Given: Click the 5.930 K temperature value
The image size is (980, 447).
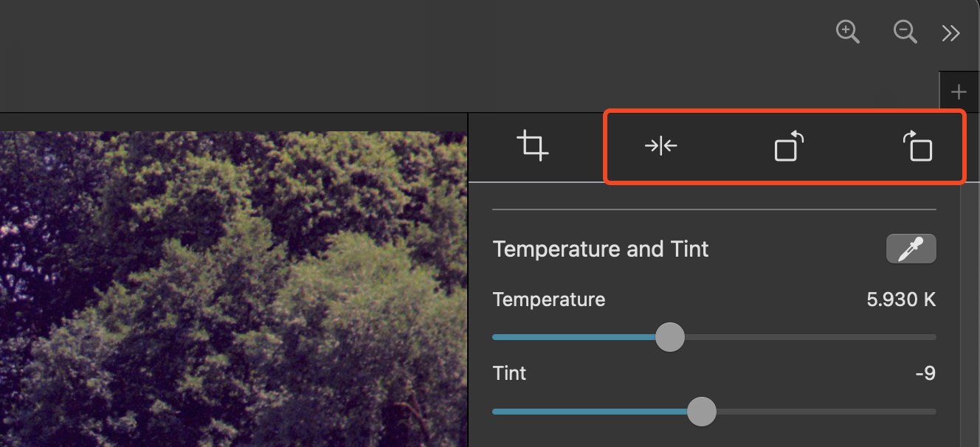Looking at the screenshot, I should tap(901, 299).
